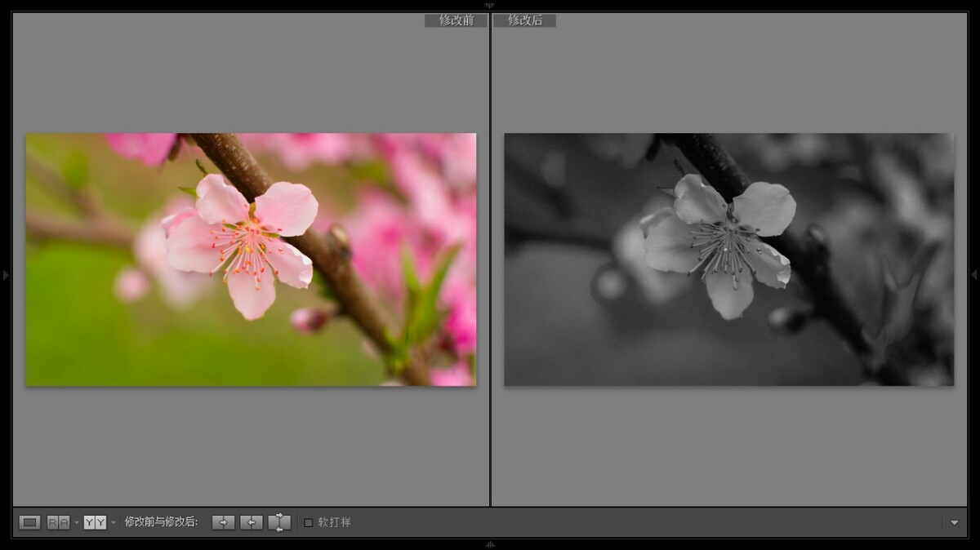Show the top module panel via arrow
The image size is (980, 550).
(490, 4)
